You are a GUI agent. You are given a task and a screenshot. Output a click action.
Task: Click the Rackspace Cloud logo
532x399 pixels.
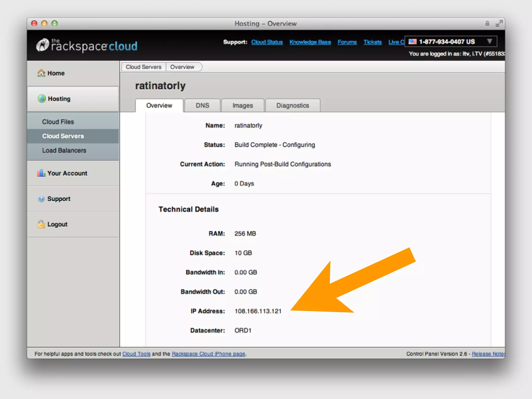pyautogui.click(x=87, y=45)
